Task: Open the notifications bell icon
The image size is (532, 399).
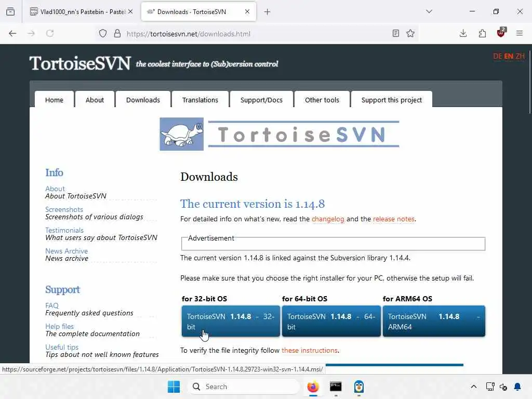Action: [517, 387]
